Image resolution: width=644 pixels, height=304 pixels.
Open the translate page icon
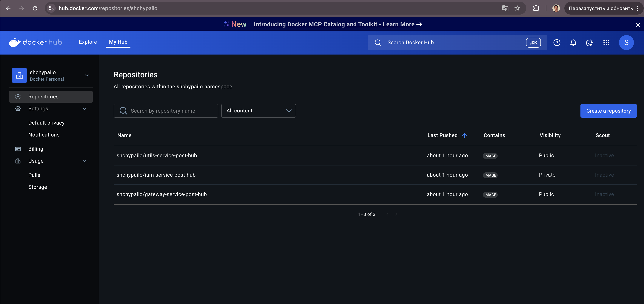(505, 8)
